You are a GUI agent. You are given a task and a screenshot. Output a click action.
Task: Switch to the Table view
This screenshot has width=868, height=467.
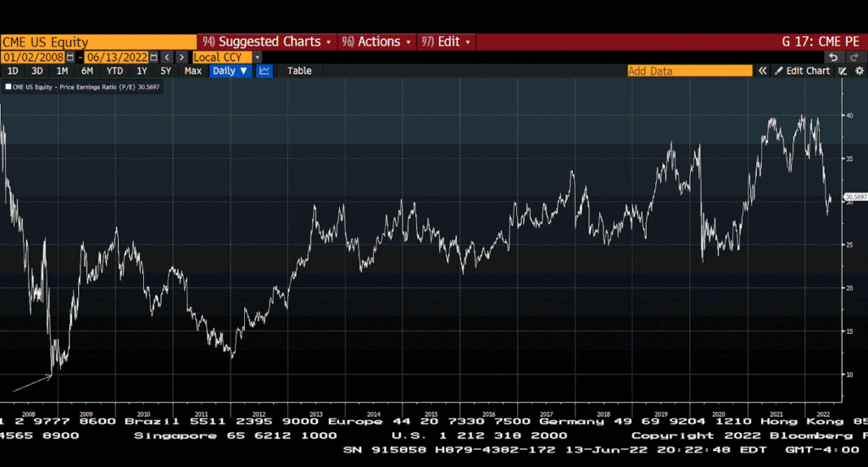[x=299, y=71]
